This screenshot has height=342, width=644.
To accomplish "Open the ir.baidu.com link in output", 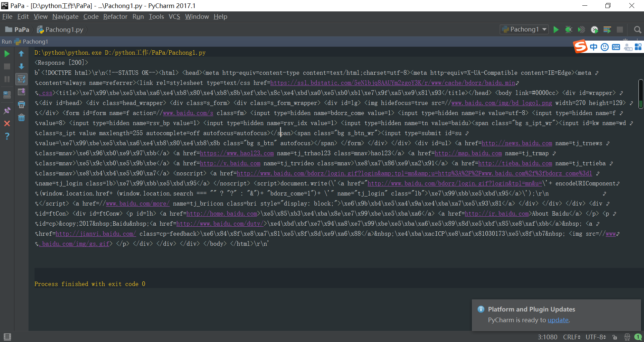I will [497, 214].
